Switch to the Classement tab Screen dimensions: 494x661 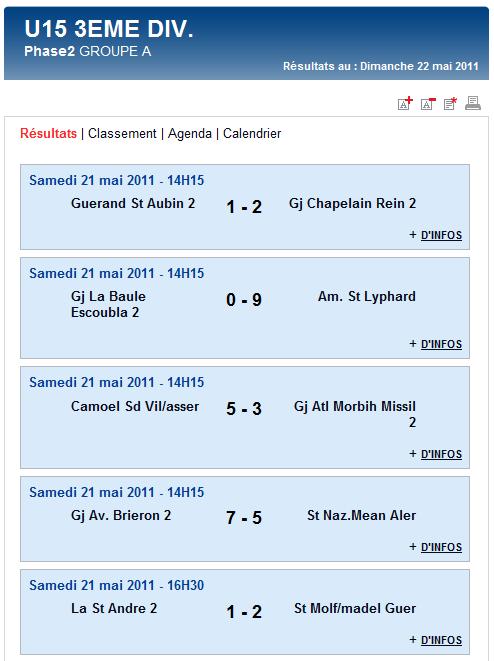[x=122, y=133]
